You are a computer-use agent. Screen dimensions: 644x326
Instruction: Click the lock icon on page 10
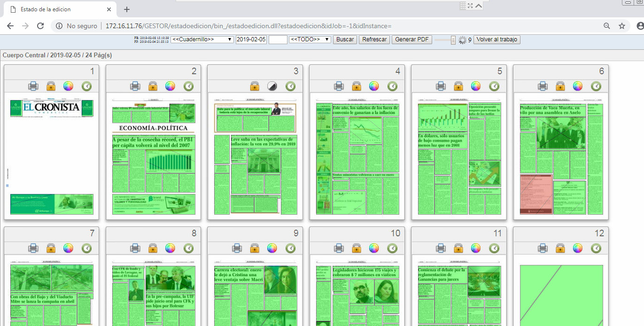pyautogui.click(x=357, y=248)
